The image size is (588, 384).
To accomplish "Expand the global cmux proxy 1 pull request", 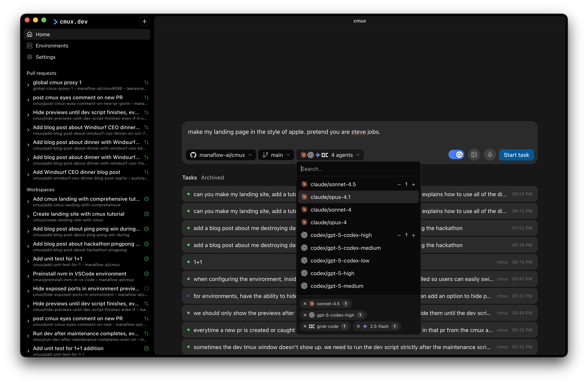I will pos(28,85).
